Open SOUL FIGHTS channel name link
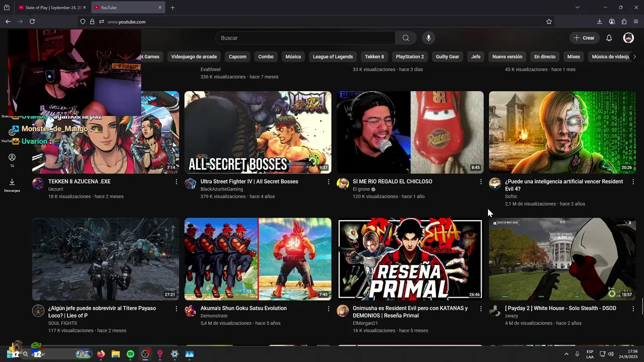644x362 pixels. point(62,323)
